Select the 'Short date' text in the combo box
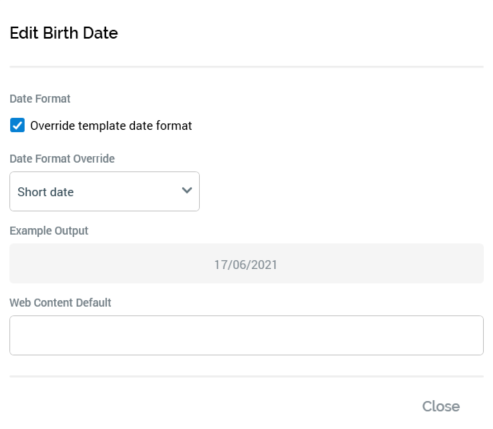Viewport: 493px width, 429px height. [46, 192]
